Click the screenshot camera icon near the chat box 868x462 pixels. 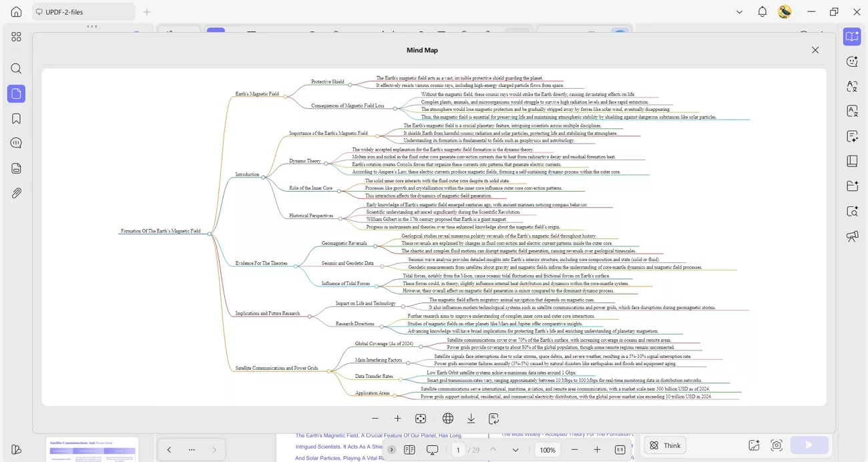click(777, 445)
